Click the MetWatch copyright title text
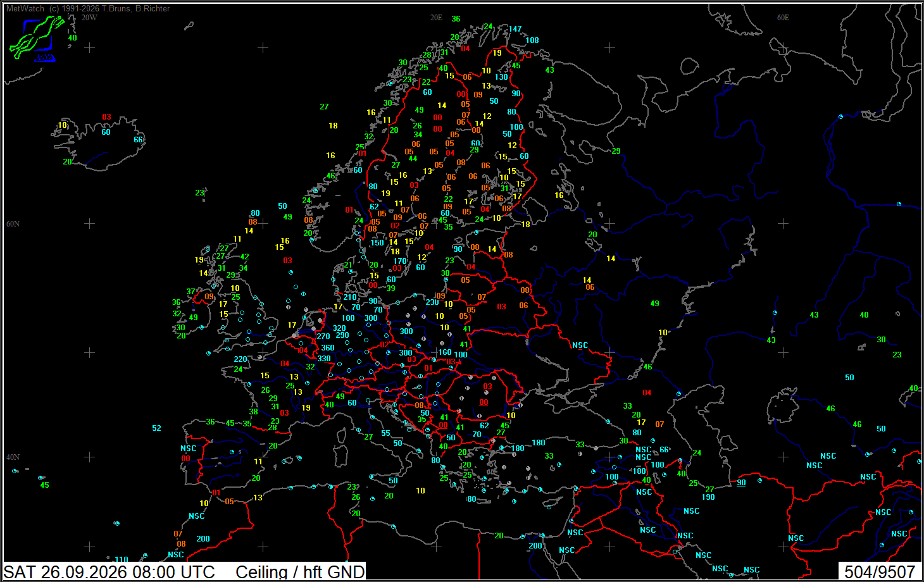924x582 pixels. tap(88, 9)
